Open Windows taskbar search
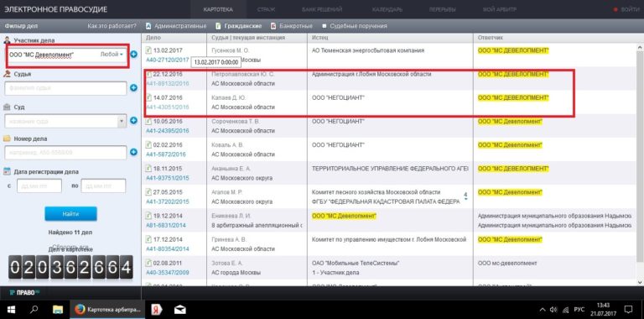 (34, 309)
